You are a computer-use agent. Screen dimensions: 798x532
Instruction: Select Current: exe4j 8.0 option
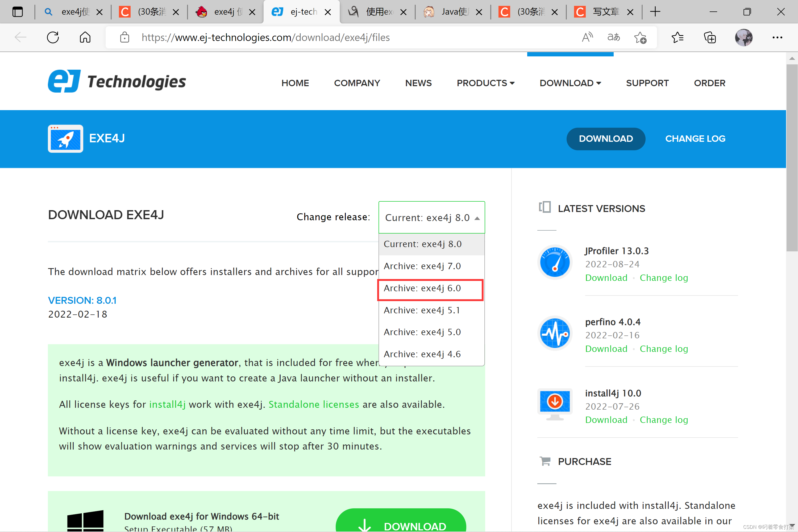pyautogui.click(x=431, y=244)
